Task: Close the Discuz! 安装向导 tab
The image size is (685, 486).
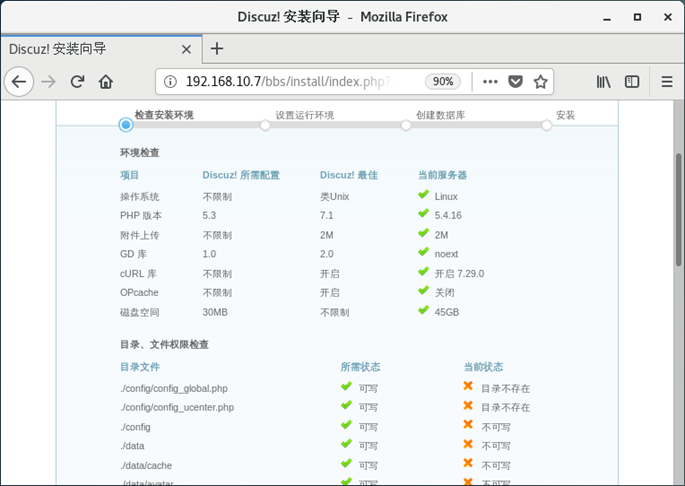Action: point(186,49)
